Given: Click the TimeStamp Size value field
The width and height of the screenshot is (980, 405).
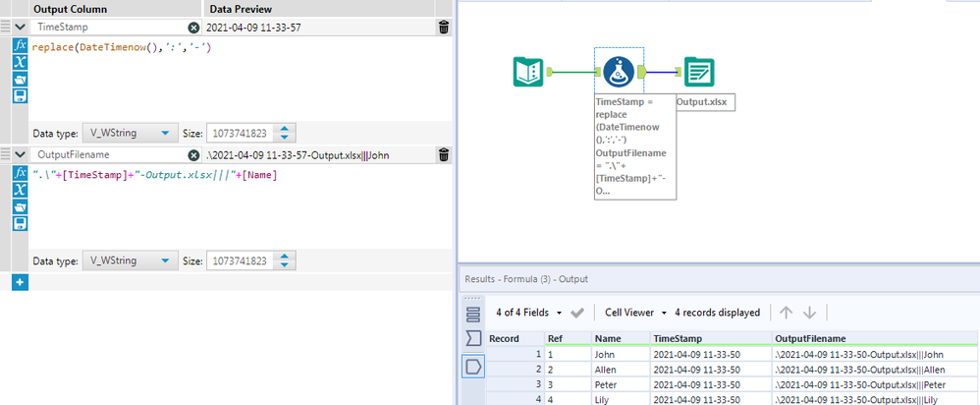Looking at the screenshot, I should coord(241,133).
